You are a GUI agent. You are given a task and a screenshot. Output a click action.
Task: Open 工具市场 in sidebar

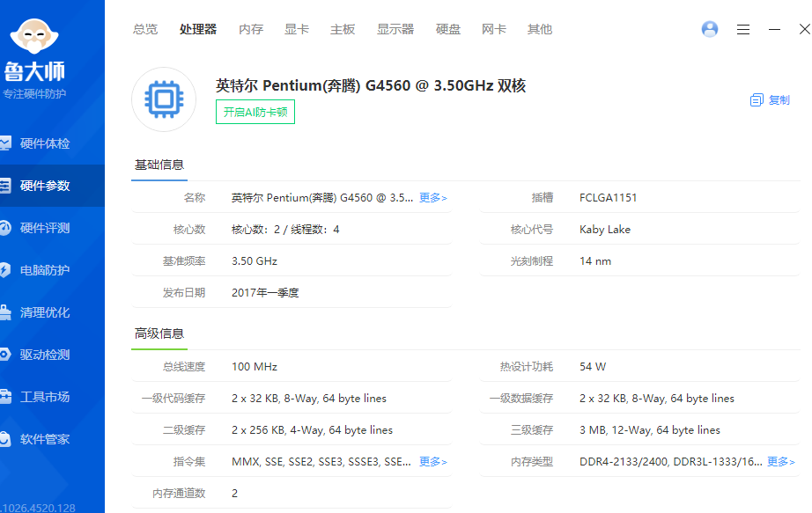44,397
